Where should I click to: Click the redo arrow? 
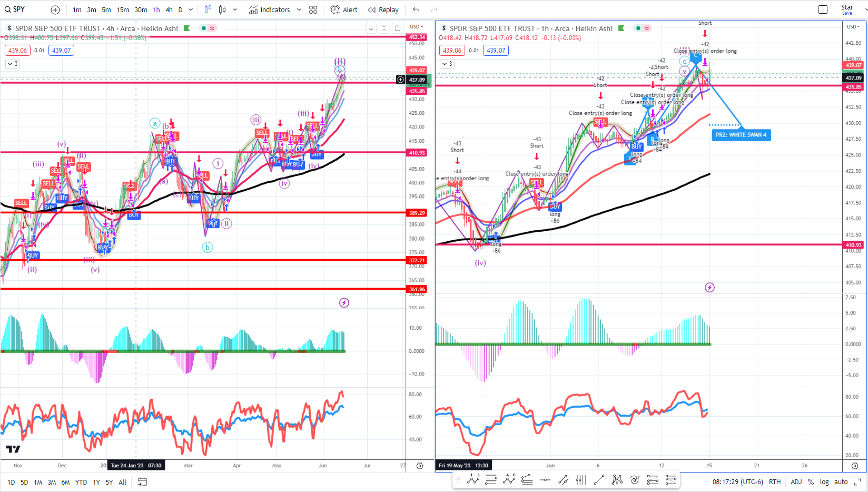[x=434, y=10]
